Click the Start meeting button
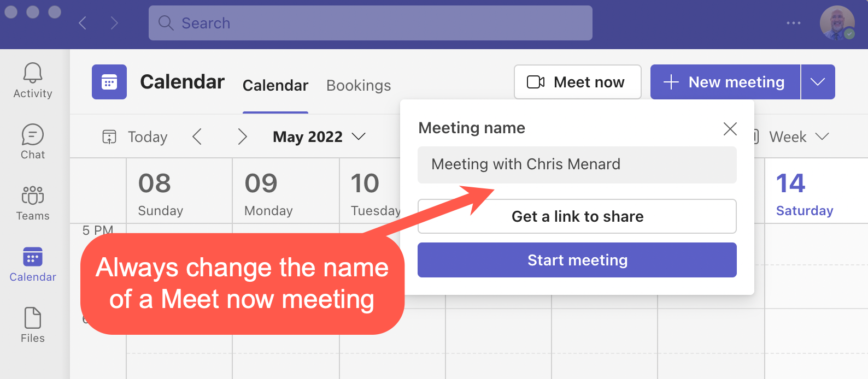The width and height of the screenshot is (868, 379). 577,260
